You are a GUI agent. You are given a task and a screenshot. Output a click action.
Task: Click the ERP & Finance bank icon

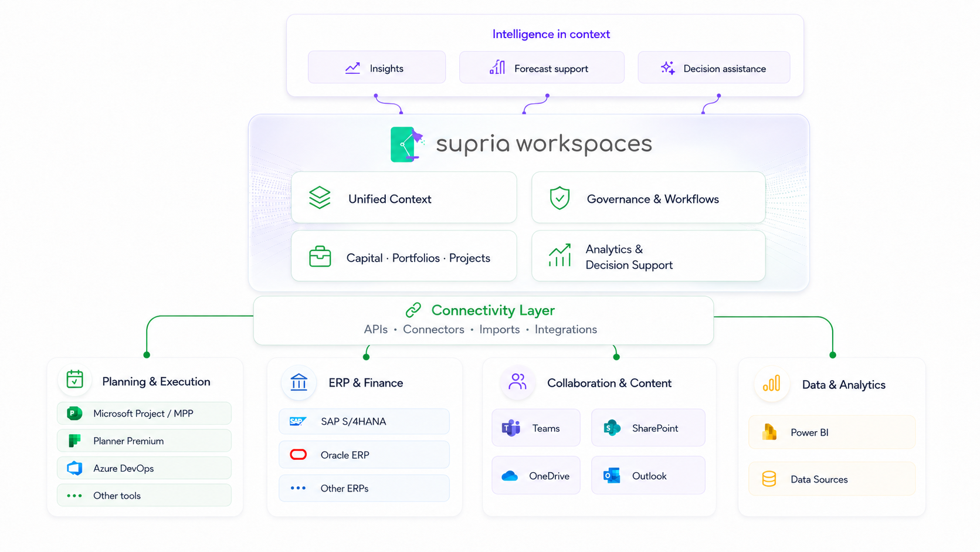coord(299,382)
